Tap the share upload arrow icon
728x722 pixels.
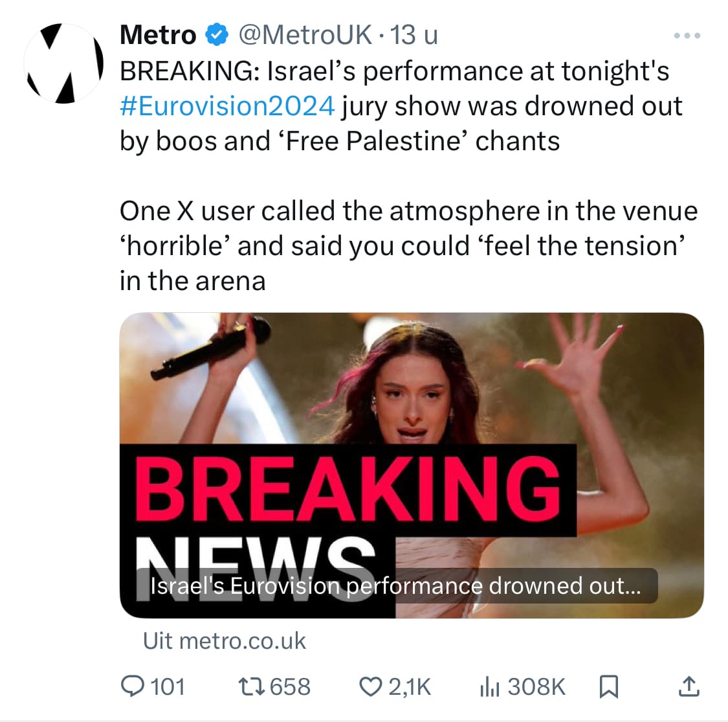tap(689, 686)
